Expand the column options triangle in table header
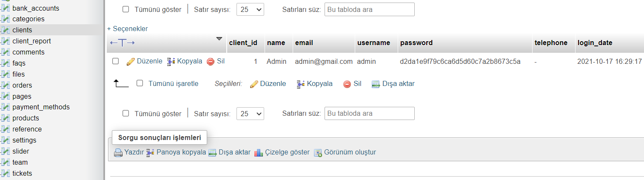Screen dimensions: 644x180 coord(219,39)
